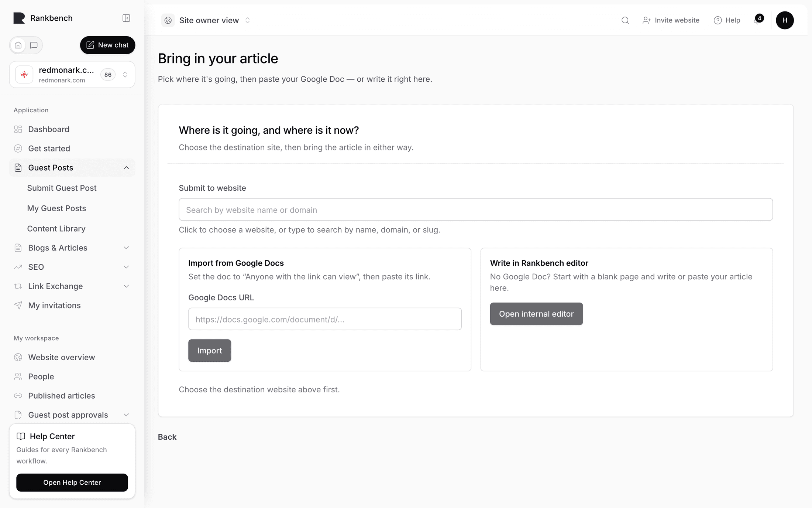This screenshot has height=508, width=812.
Task: Start a New chat
Action: tap(108, 45)
